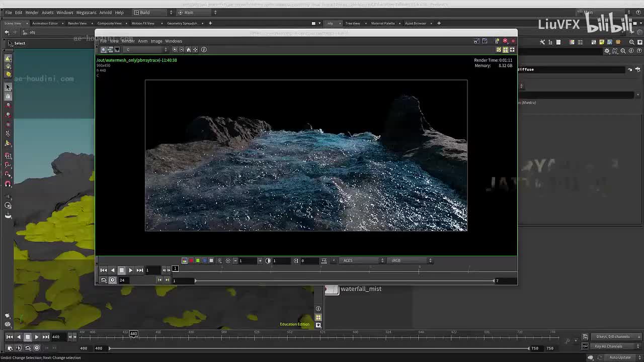This screenshot has height=362, width=644.
Task: Open the sRGB display dropdown
Action: coord(411,260)
